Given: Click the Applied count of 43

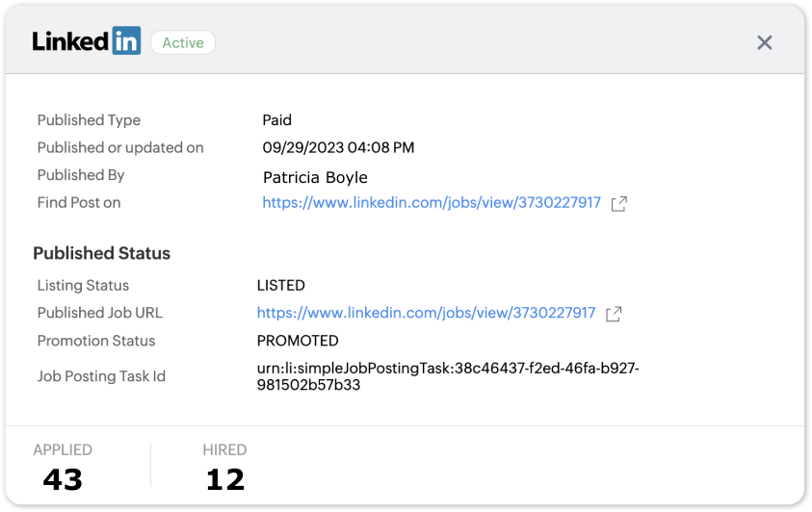Looking at the screenshot, I should pos(64,478).
